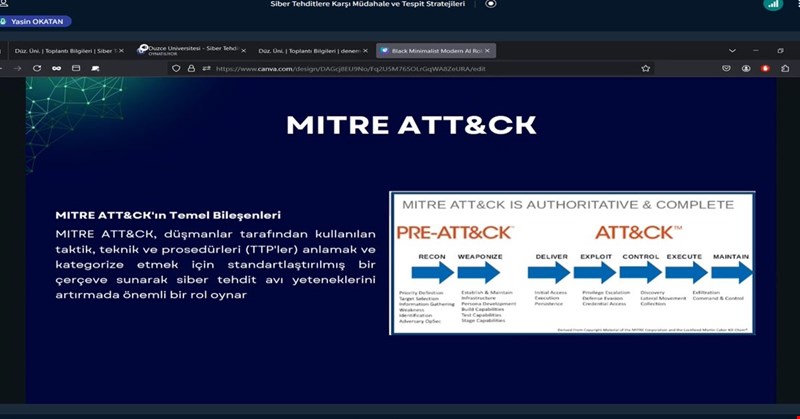Click the red ad-blocker extension icon
This screenshot has height=419, width=800.
click(x=765, y=68)
